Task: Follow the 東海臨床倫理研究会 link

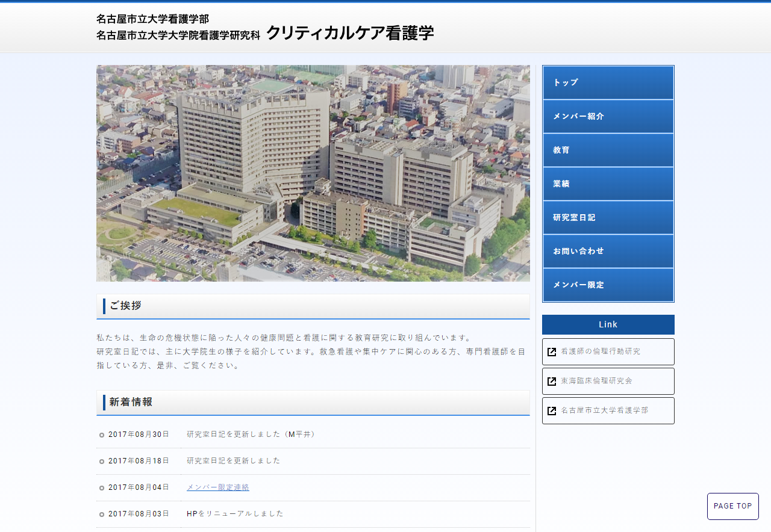Action: (x=608, y=381)
